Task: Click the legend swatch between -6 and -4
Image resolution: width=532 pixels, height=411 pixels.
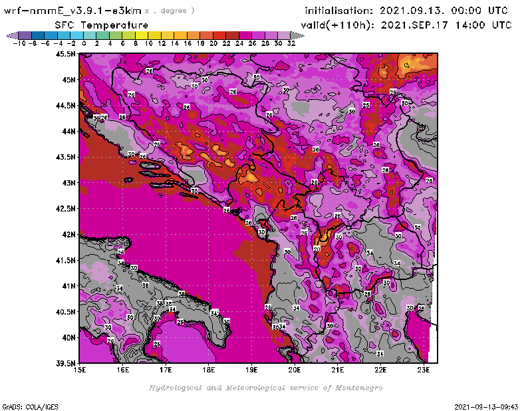Action: coord(51,35)
